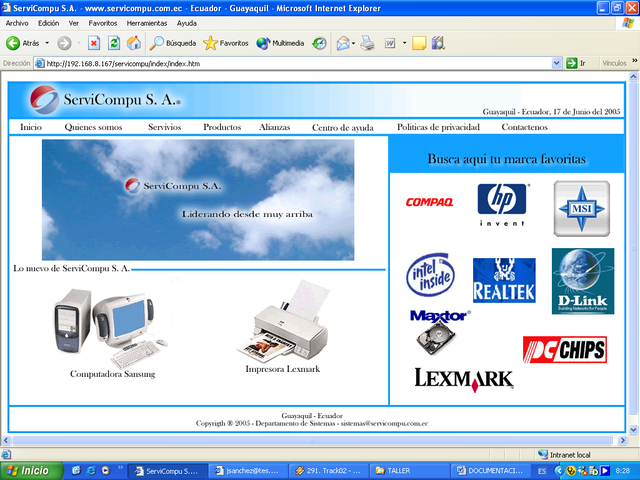Open the Ver menu
The height and width of the screenshot is (480, 640).
73,23
